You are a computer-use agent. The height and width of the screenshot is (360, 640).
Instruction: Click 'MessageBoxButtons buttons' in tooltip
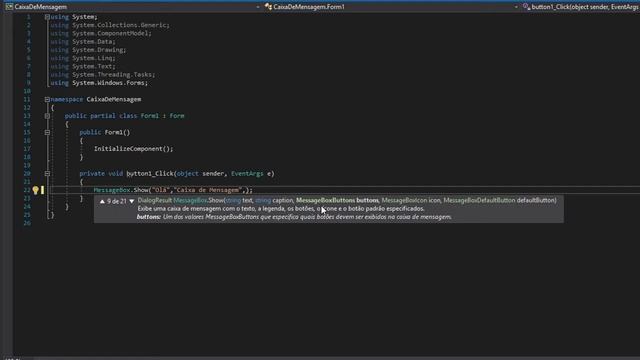338,200
